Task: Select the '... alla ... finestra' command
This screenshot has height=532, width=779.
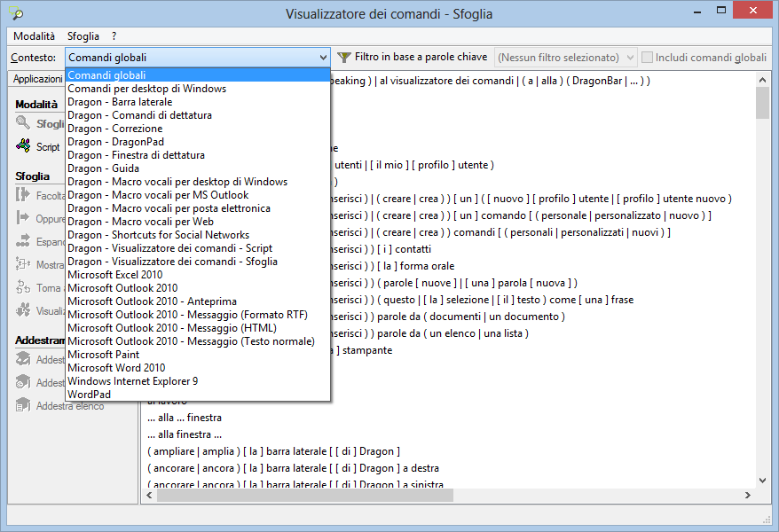Action: tap(185, 418)
